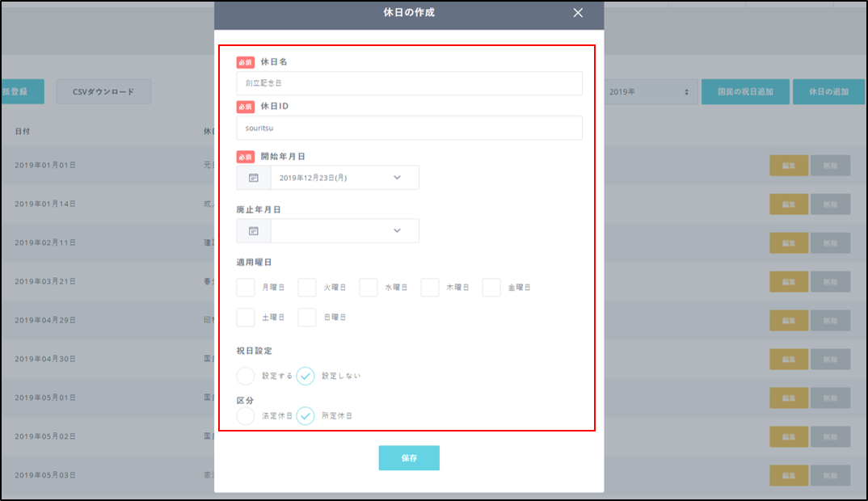This screenshot has height=501, width=868.
Task: Select 設定する radio for 祝日設定
Action: [x=246, y=376]
